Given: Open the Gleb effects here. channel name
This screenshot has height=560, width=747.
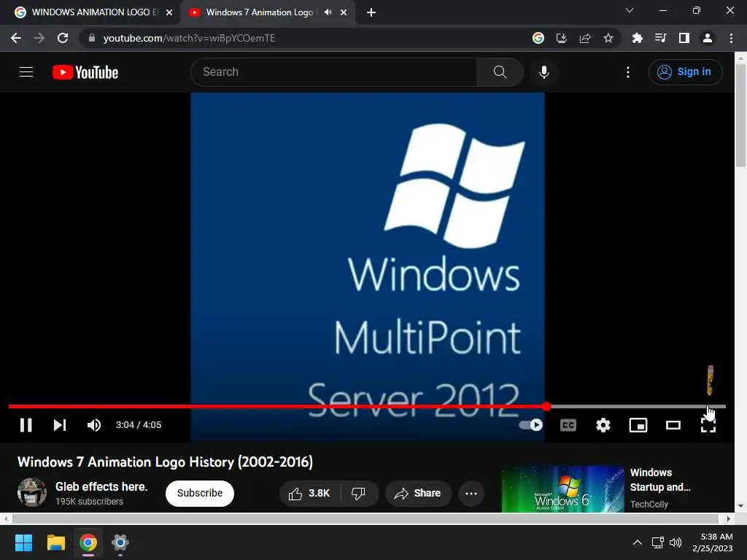Looking at the screenshot, I should coord(101,486).
